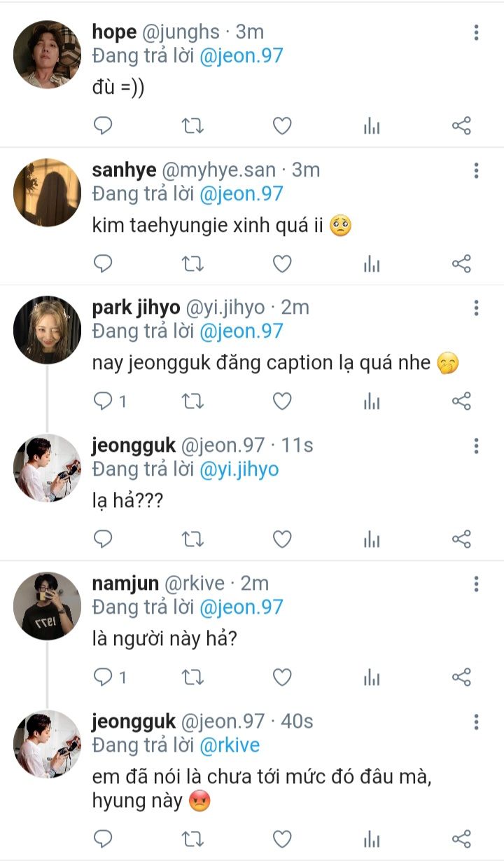This screenshot has height=861, width=504.
Task: Open the @rkive mention link
Action: tap(230, 745)
